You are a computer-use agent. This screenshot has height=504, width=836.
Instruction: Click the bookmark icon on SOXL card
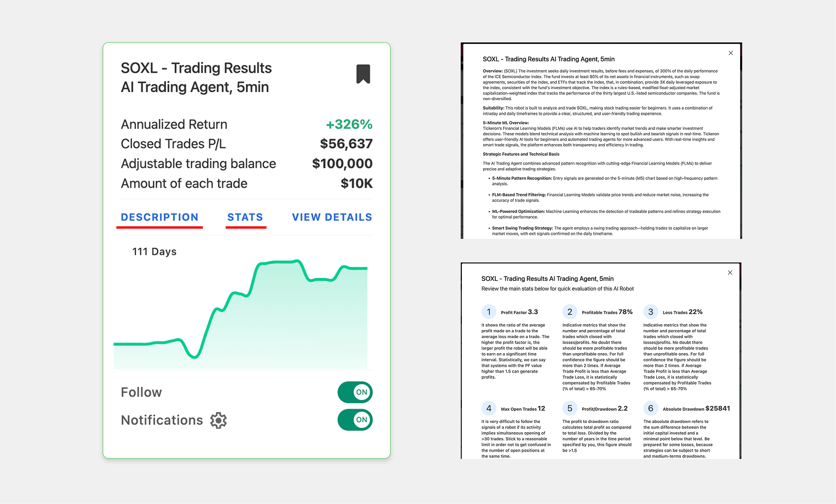[363, 74]
